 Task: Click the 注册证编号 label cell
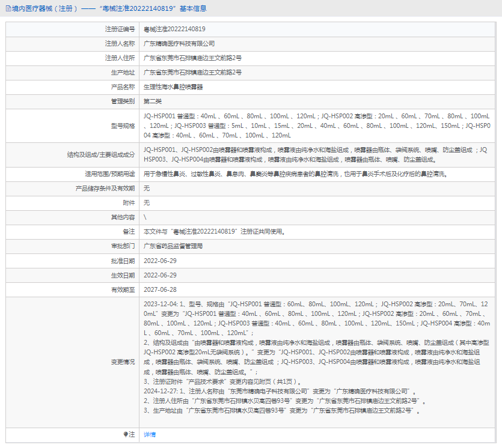(x=72, y=29)
